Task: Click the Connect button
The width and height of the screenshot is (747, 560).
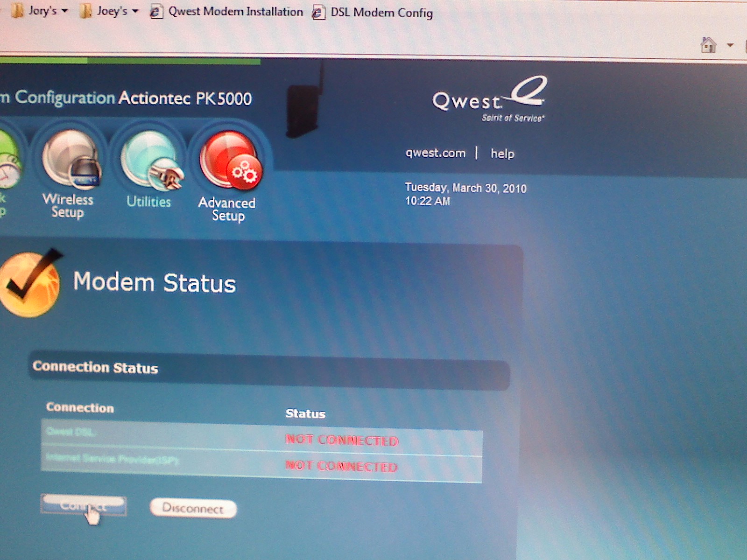Action: point(84,505)
